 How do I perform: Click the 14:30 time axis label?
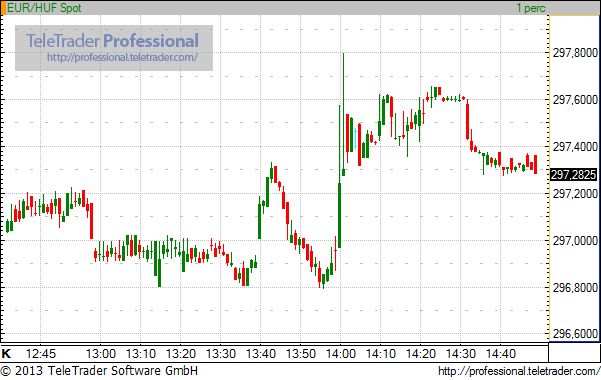pos(461,354)
